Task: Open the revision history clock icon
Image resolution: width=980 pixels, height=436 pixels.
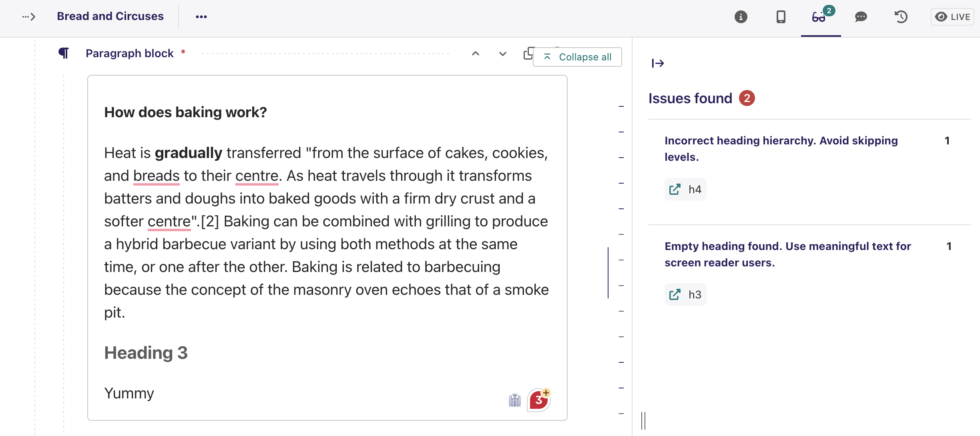Action: (x=901, y=17)
